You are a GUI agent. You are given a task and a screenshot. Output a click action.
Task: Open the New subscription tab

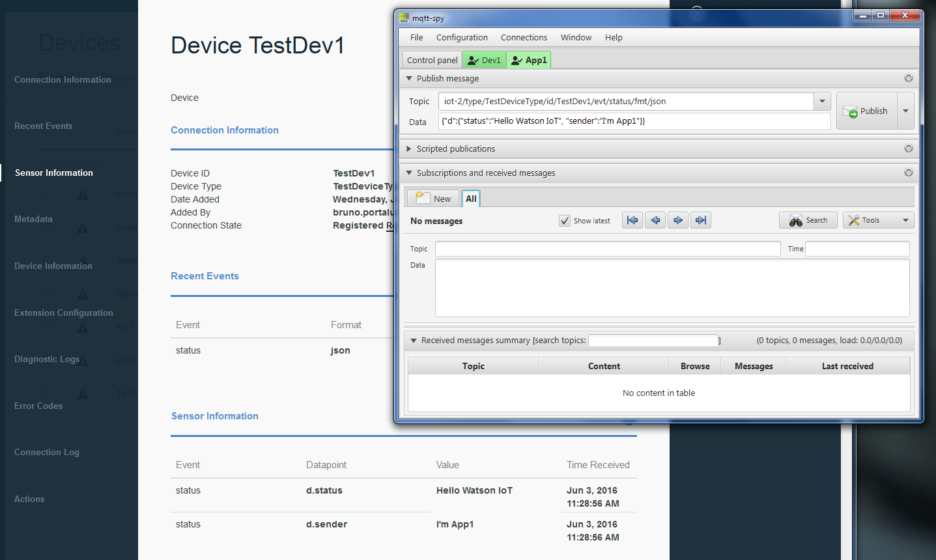point(433,199)
